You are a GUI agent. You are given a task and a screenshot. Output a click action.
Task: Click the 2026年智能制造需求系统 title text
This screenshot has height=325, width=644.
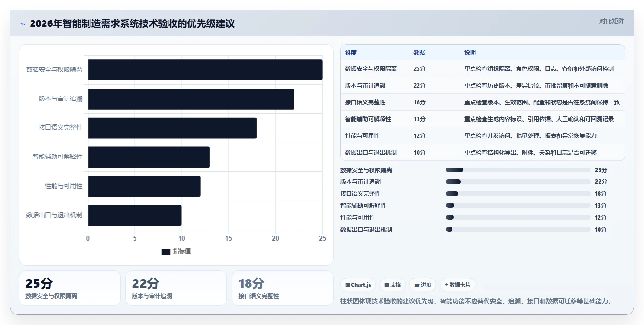[x=132, y=23]
